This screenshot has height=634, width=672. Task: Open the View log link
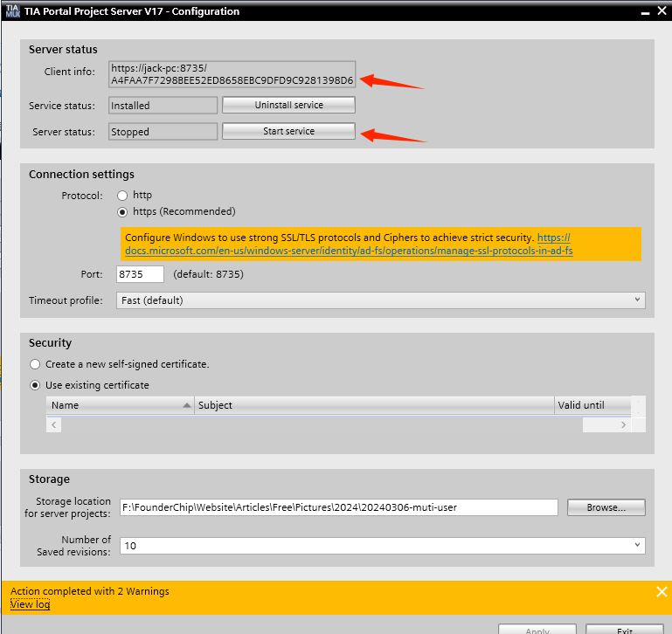point(30,604)
